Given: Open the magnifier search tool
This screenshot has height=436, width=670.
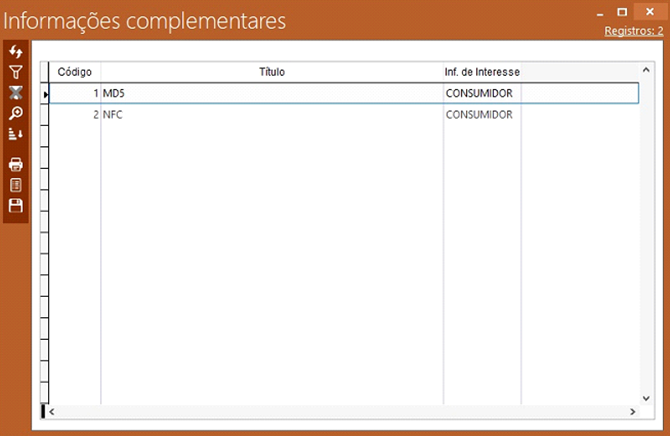Looking at the screenshot, I should tap(16, 113).
